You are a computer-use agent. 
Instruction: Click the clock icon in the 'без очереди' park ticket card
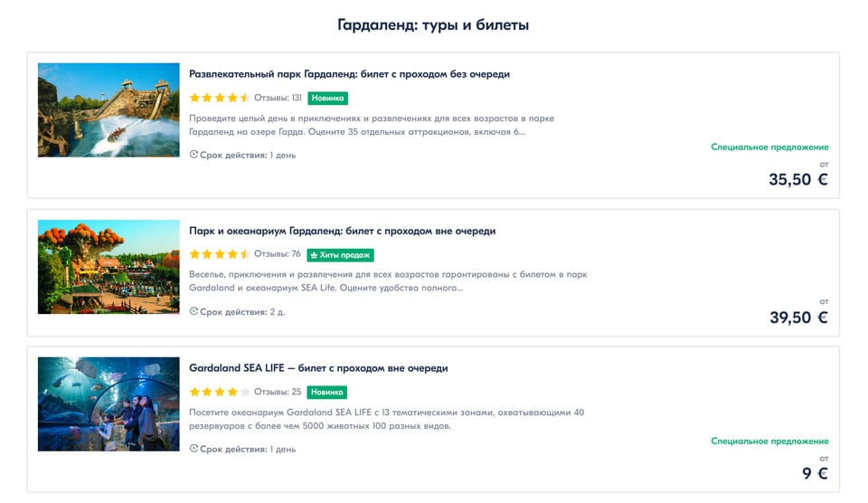[193, 155]
